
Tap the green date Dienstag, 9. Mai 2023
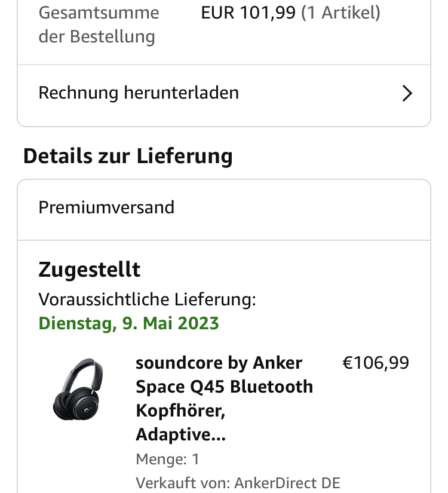click(x=128, y=323)
